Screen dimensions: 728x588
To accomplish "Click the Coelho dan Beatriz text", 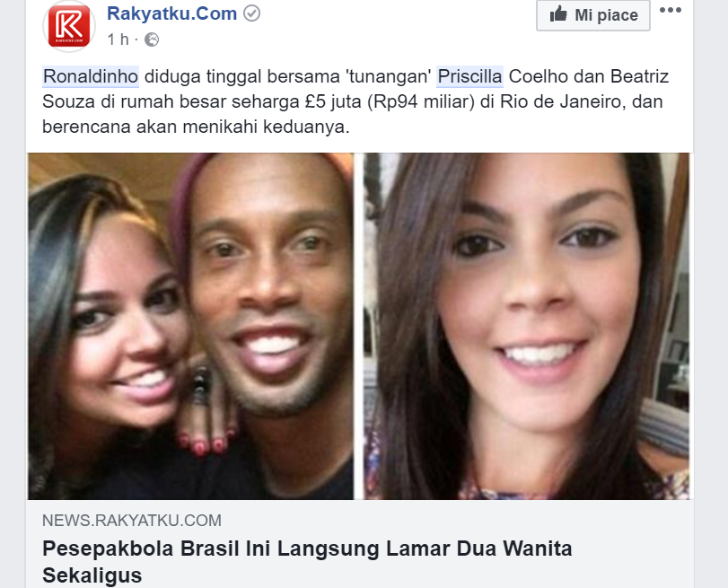I will tap(589, 76).
